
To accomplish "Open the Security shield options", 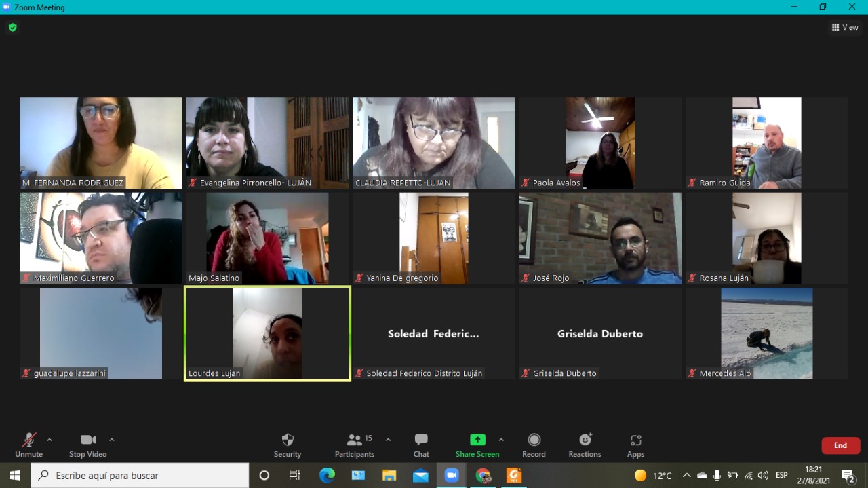I will (288, 445).
